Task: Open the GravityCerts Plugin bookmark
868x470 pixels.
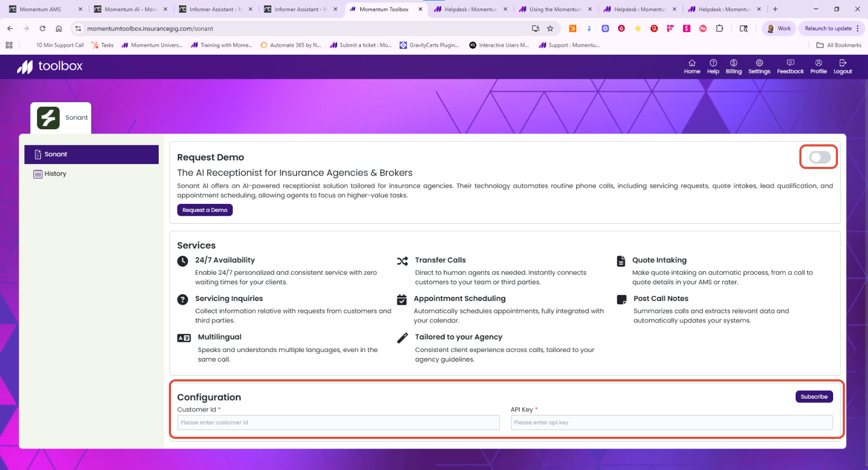Action: pyautogui.click(x=429, y=45)
